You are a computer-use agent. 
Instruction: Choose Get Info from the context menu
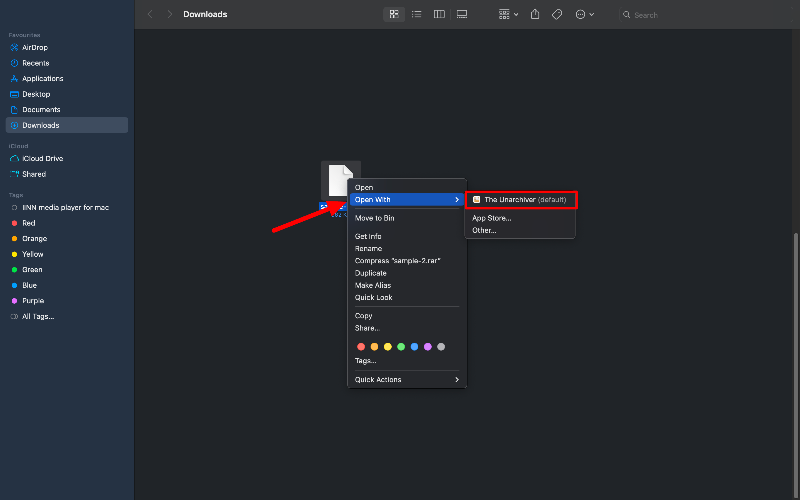tap(407, 237)
